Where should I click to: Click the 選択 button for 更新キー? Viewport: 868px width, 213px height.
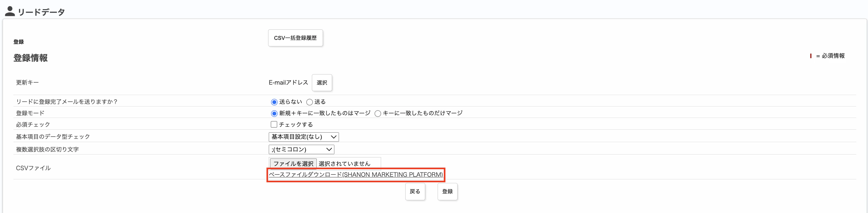pyautogui.click(x=322, y=83)
